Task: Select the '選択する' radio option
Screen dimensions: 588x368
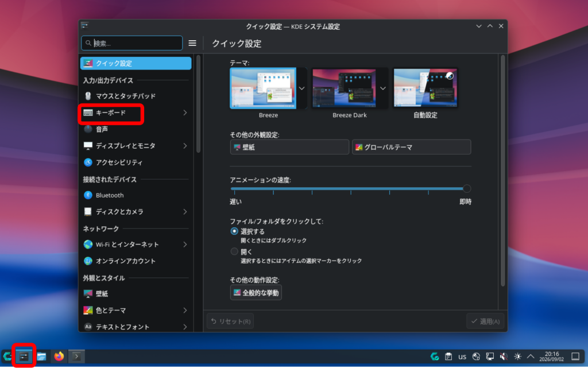Action: (x=234, y=231)
